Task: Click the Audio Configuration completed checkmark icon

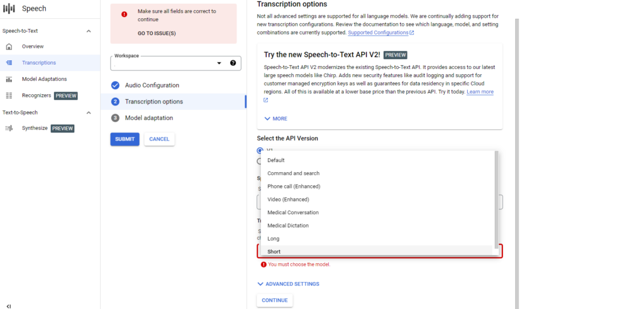Action: (116, 85)
